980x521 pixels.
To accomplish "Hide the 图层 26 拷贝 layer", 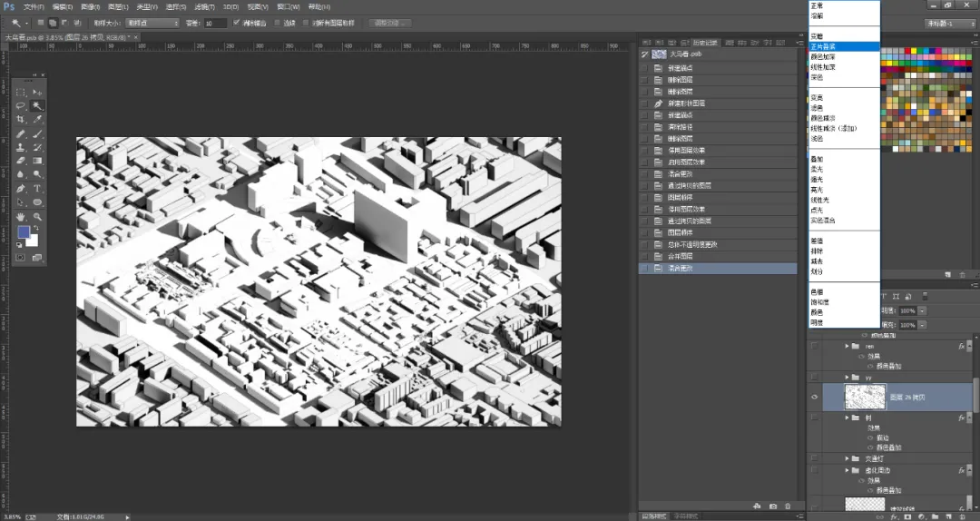I will pyautogui.click(x=814, y=398).
